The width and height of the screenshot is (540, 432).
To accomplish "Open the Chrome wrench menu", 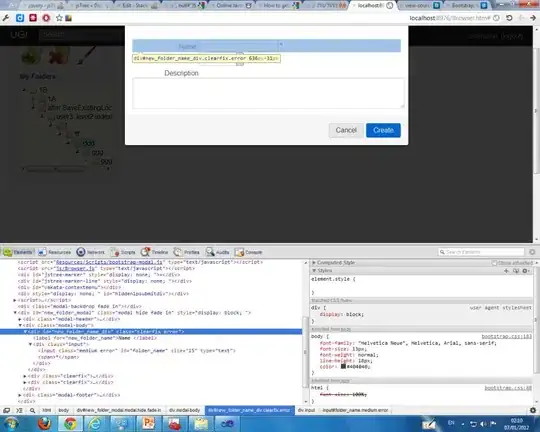I will [x=6, y=18].
